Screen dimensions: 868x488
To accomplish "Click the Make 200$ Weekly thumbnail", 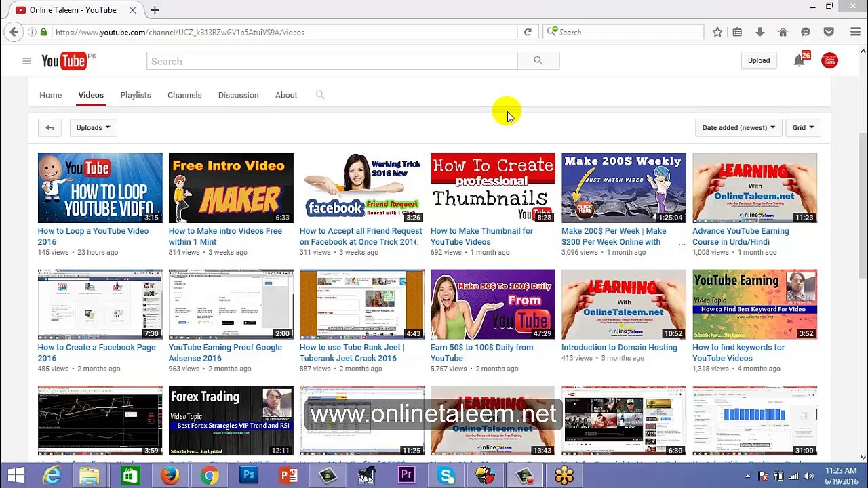I will pos(624,188).
